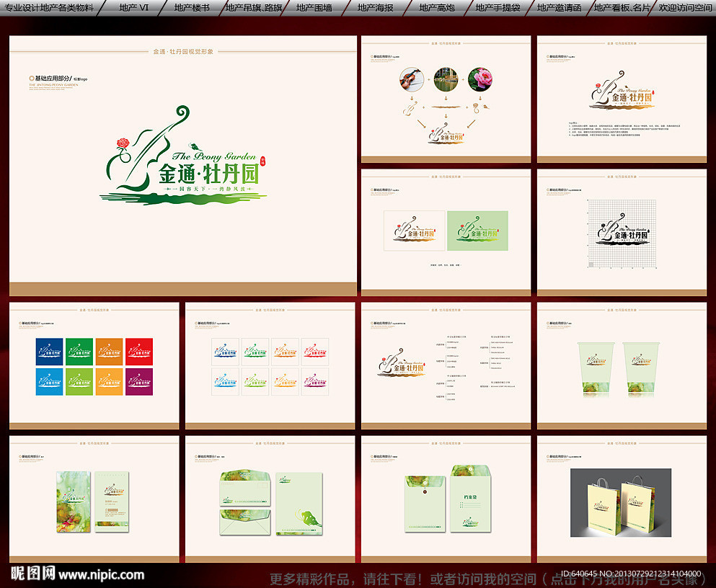Click the logo on the white background box
Screen dimensions: 716x588
(414, 231)
